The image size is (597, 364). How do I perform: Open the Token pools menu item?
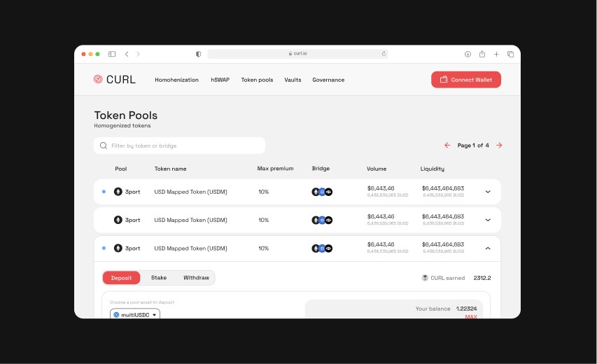click(257, 80)
